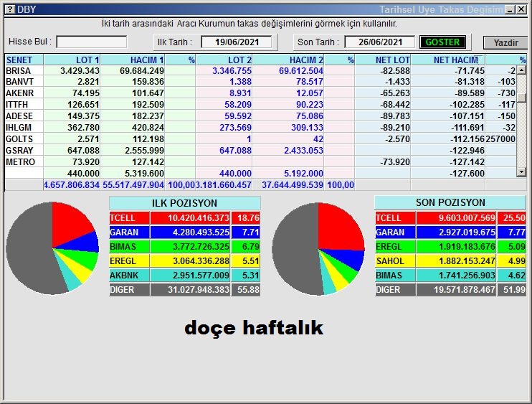Image resolution: width=532 pixels, height=404 pixels.
Task: Click red TCELL label in ILK POZISYON
Action: [x=129, y=218]
